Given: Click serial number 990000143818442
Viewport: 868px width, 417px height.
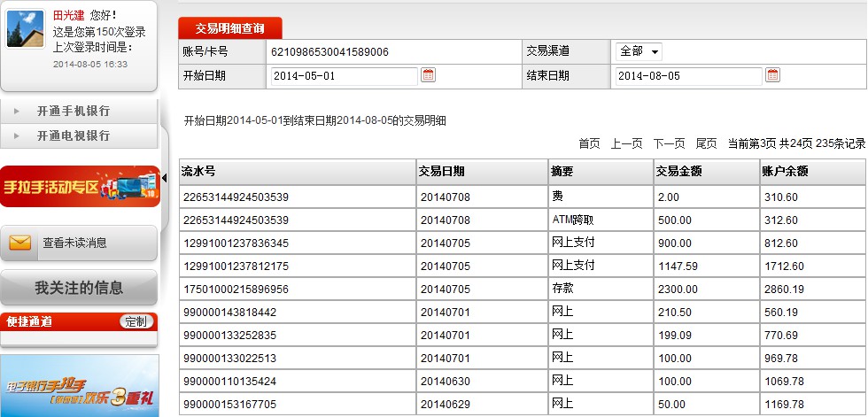Looking at the screenshot, I should click(x=229, y=313).
